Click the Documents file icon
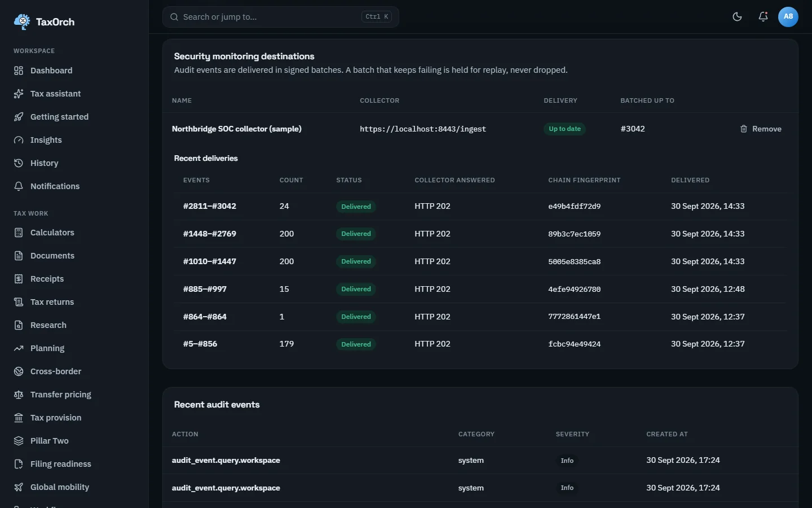This screenshot has width=812, height=508. pyautogui.click(x=19, y=256)
